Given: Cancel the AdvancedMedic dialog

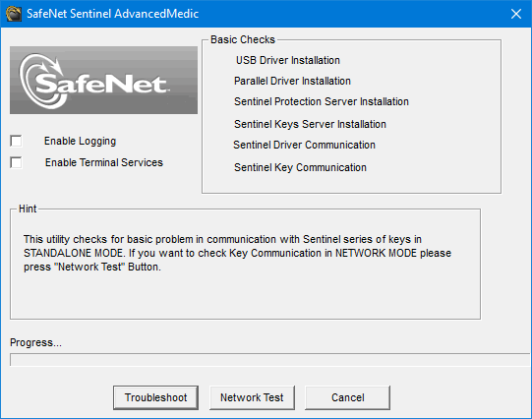Looking at the screenshot, I should click(347, 397).
